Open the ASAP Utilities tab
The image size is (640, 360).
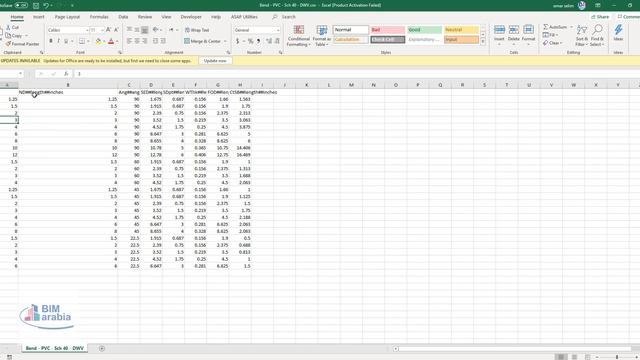244,17
